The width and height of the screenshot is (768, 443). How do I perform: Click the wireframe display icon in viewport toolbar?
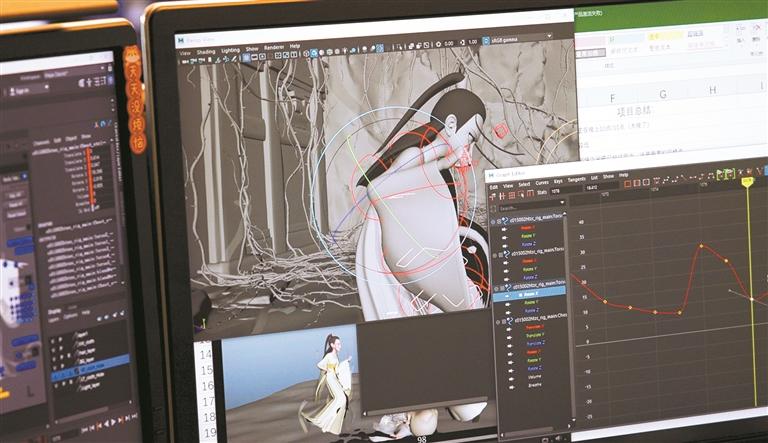306,53
